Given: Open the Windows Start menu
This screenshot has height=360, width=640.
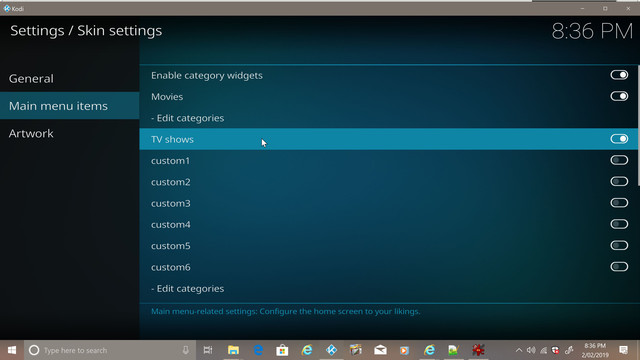Looking at the screenshot, I should pyautogui.click(x=12, y=350).
